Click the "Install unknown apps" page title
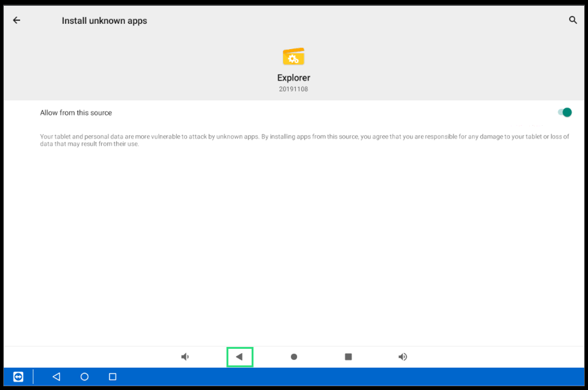The image size is (588, 390). 104,21
